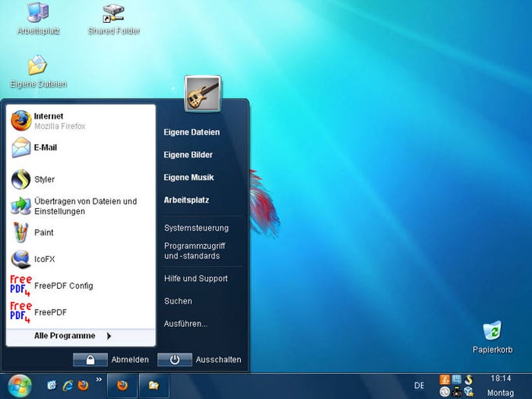The height and width of the screenshot is (399, 532).
Task: Click the Ausschalten power button
Action: [x=174, y=360]
